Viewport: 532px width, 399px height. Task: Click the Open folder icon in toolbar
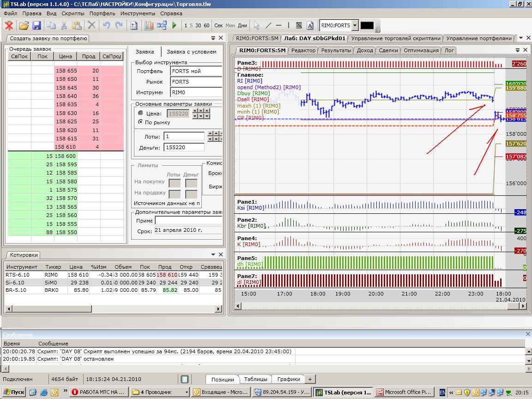click(x=24, y=25)
